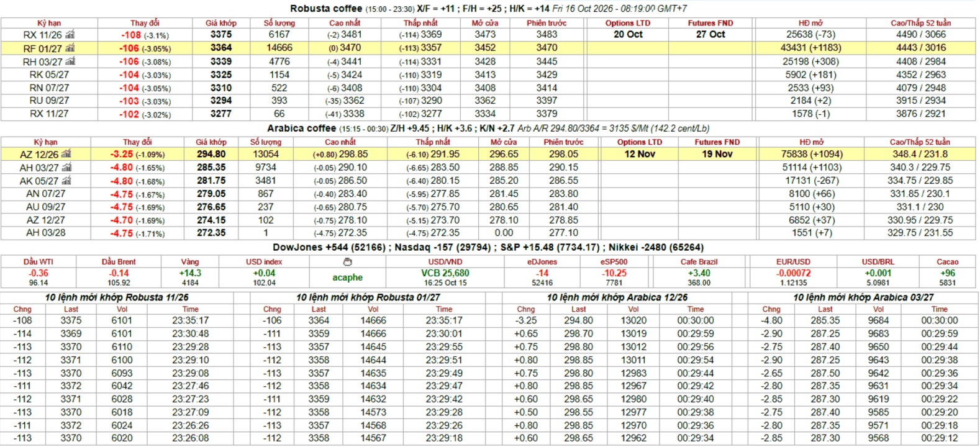Open chart icon beside RH 03/27
The width and height of the screenshot is (980, 447).
click(x=70, y=61)
